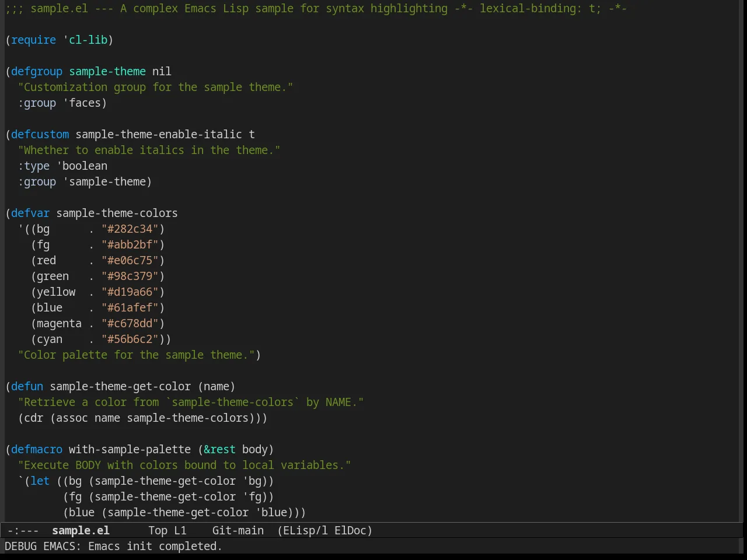The image size is (747, 560).
Task: Click the "#56b6c2" color string
Action: click(130, 339)
